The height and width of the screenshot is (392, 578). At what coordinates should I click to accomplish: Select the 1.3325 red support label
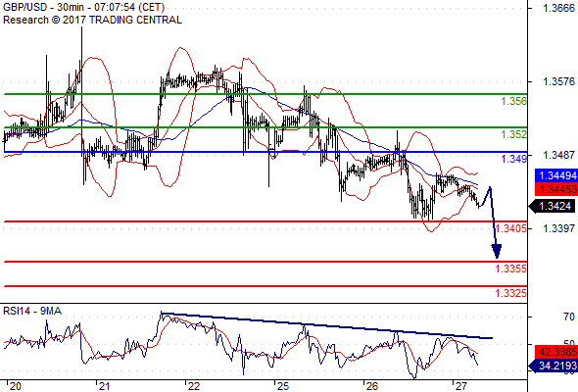(x=511, y=293)
